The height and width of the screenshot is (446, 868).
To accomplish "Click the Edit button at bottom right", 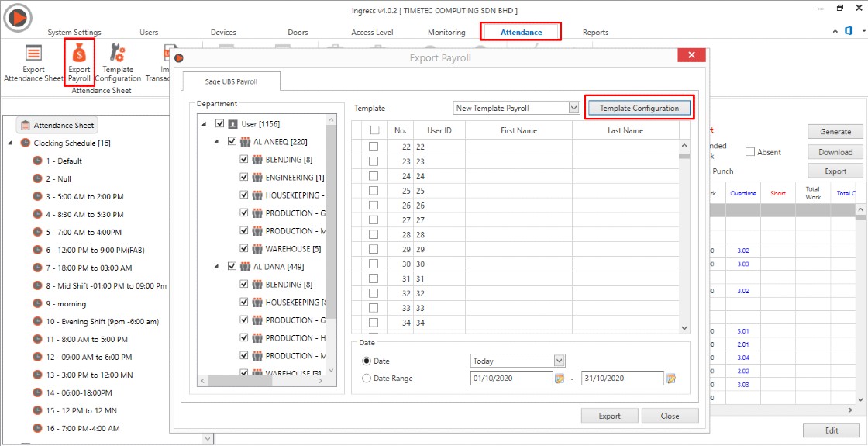I will pos(830,430).
